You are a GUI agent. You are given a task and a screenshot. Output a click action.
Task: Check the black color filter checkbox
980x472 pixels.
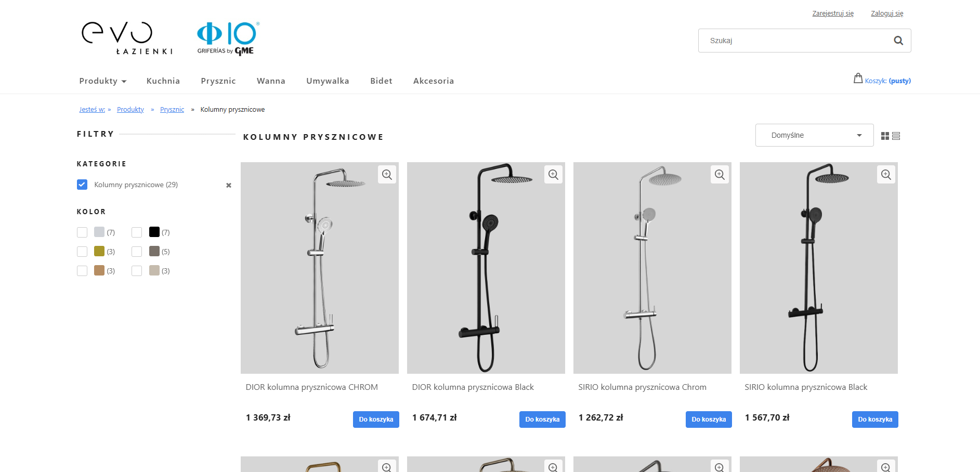[137, 232]
